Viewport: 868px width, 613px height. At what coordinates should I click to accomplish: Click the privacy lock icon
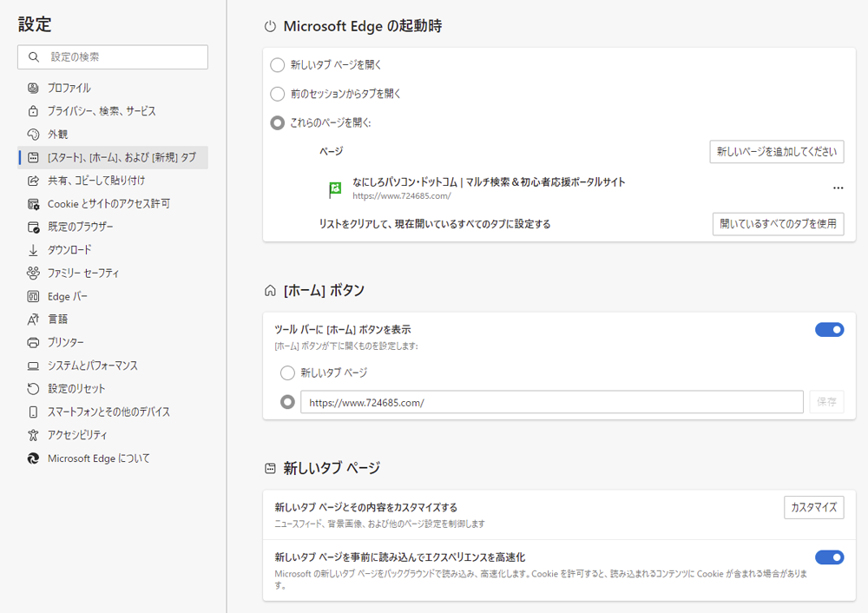point(33,111)
